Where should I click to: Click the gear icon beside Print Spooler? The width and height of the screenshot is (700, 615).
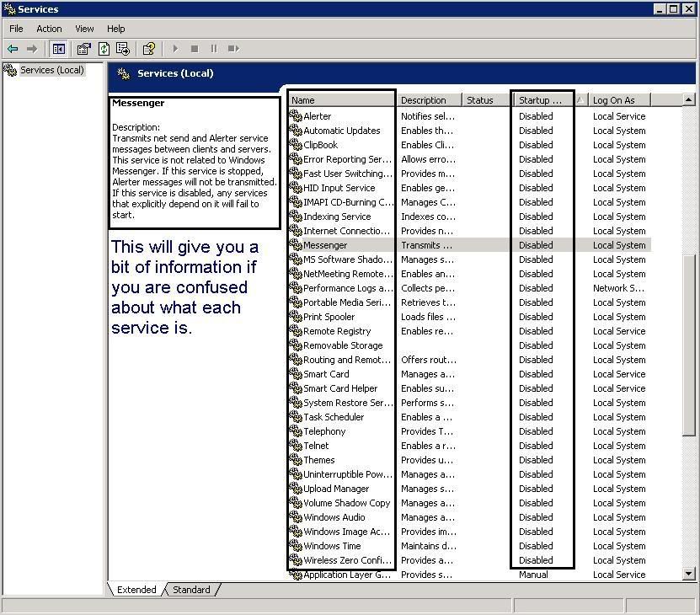[296, 316]
